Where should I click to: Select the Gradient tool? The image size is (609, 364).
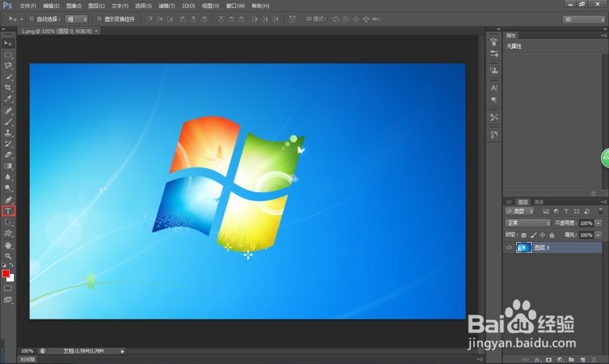[8, 166]
